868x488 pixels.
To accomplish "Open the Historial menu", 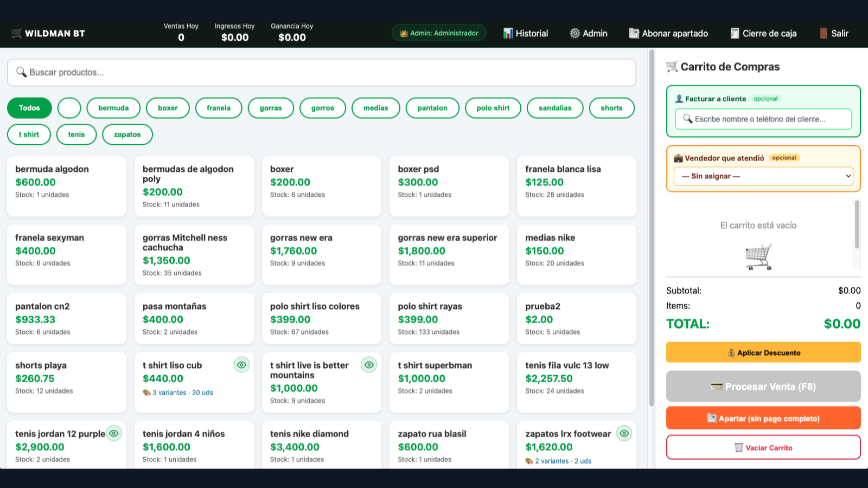I will [526, 34].
